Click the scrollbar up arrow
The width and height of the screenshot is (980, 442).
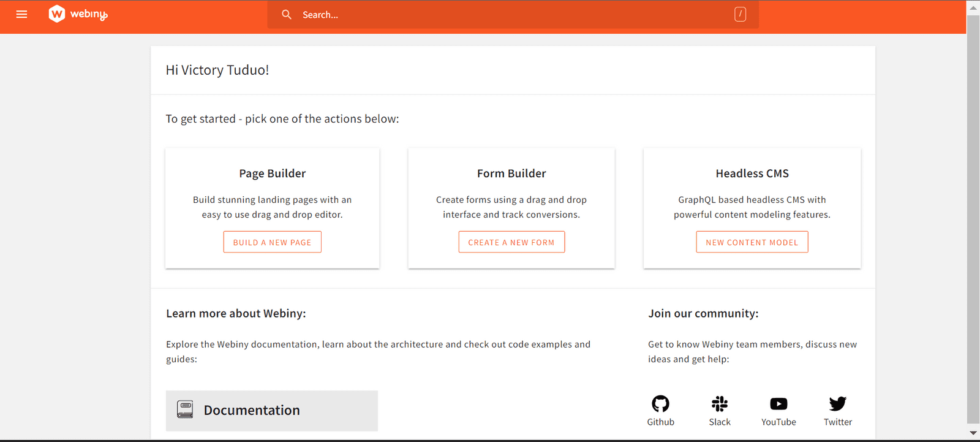[x=973, y=7]
